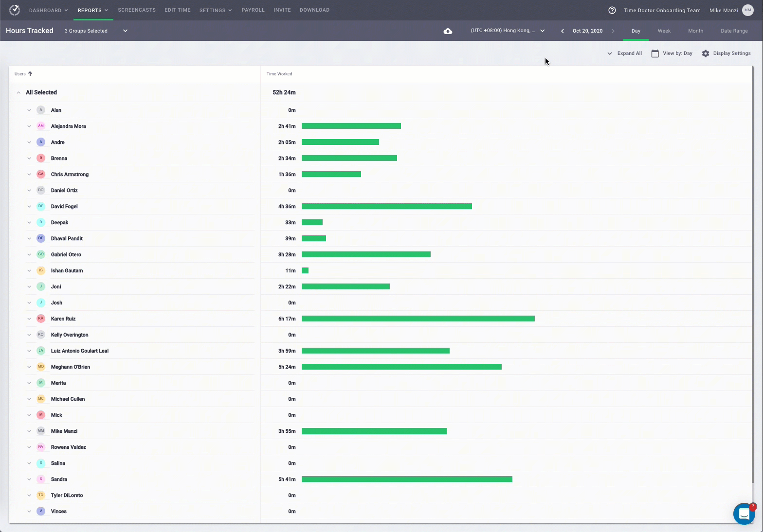Viewport: 763px width, 532px height.
Task: Click David Fogel's DF avatar
Action: point(41,206)
